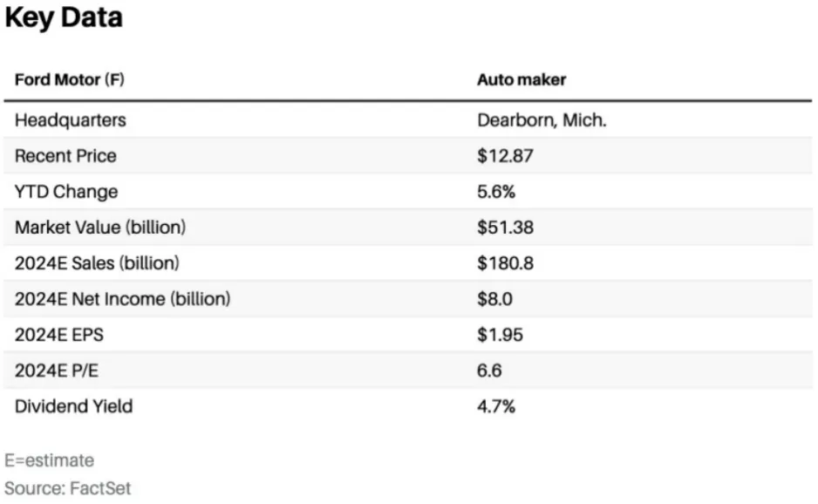Click the $51.38 market value
818x504 pixels.
pyautogui.click(x=505, y=228)
